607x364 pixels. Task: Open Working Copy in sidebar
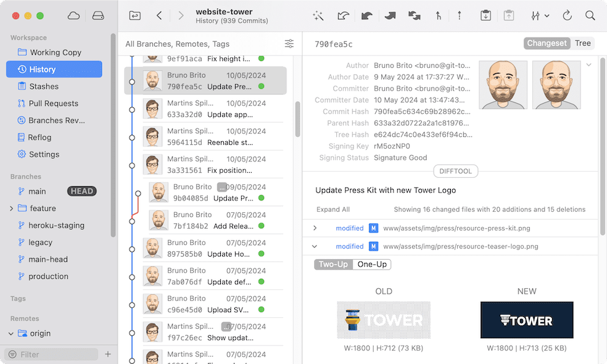[x=54, y=52]
